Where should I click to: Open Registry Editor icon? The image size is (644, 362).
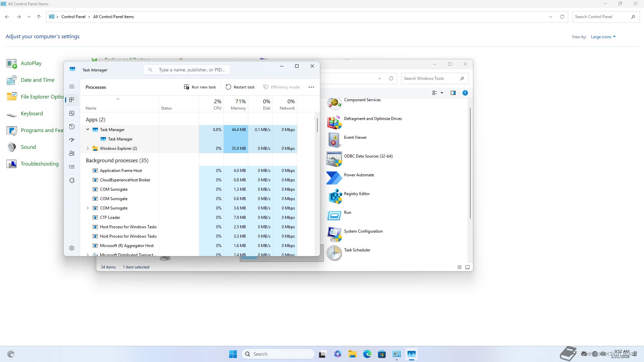(x=335, y=196)
